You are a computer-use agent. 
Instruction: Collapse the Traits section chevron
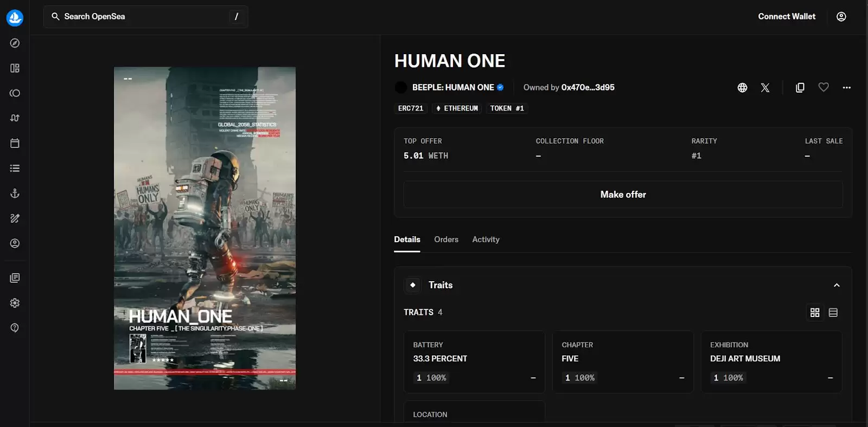pyautogui.click(x=837, y=285)
